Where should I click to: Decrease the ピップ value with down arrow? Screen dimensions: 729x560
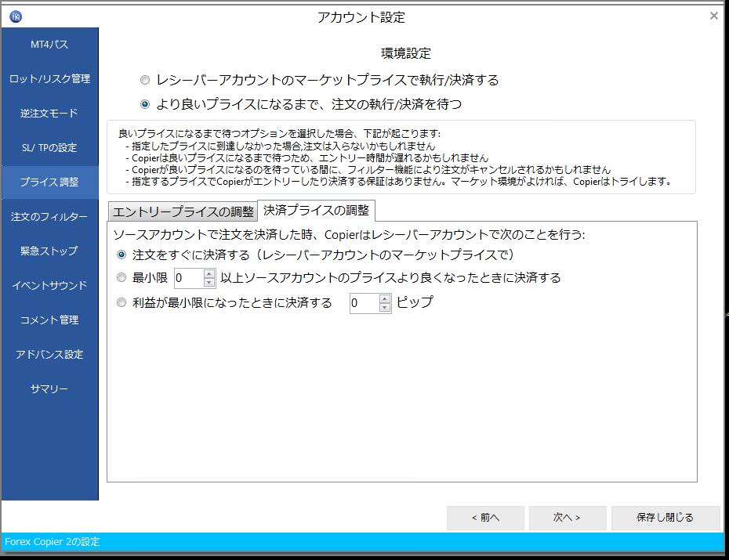pyautogui.click(x=384, y=307)
